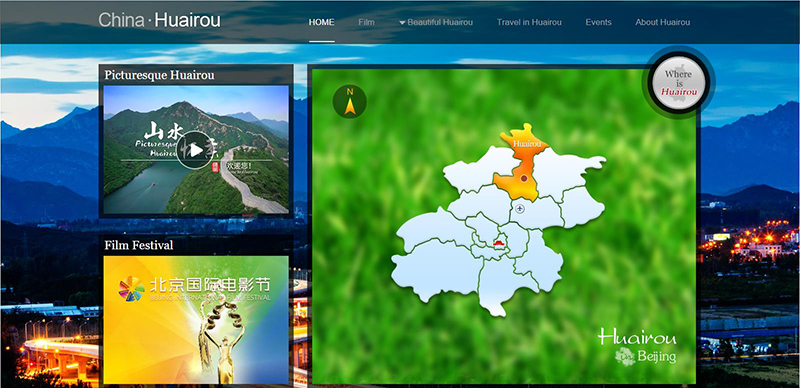800x388 pixels.
Task: Click the north compass icon on map
Action: click(x=349, y=102)
